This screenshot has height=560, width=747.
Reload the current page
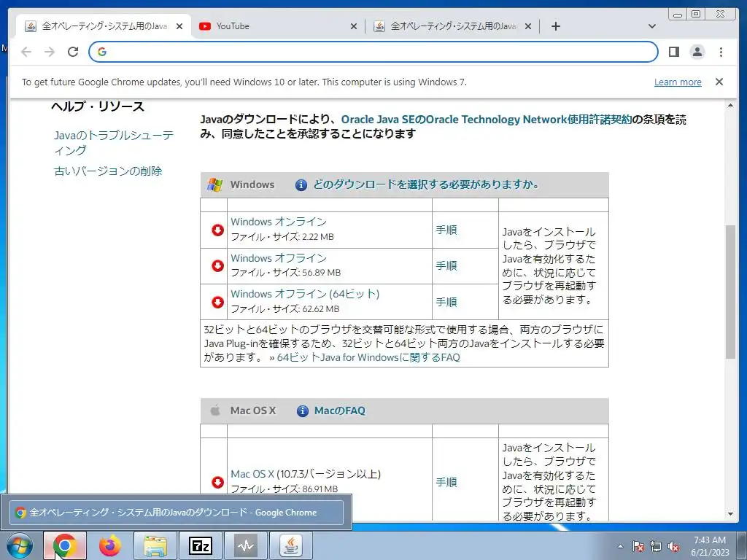click(73, 52)
